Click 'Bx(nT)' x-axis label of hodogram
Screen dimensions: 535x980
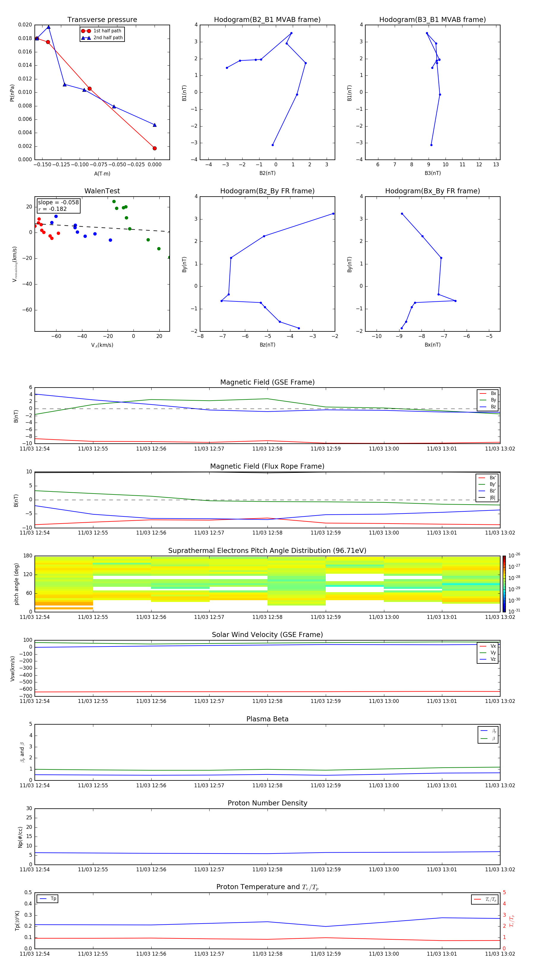[432, 345]
